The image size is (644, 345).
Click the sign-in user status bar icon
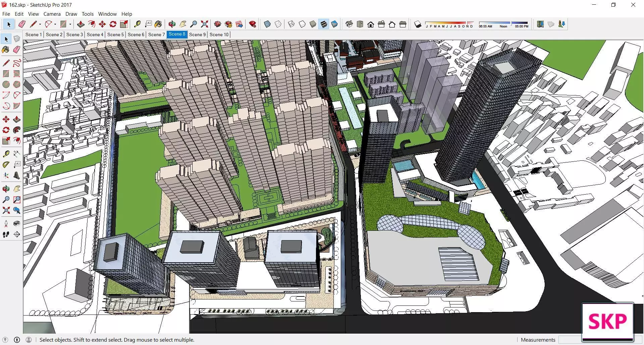point(29,340)
